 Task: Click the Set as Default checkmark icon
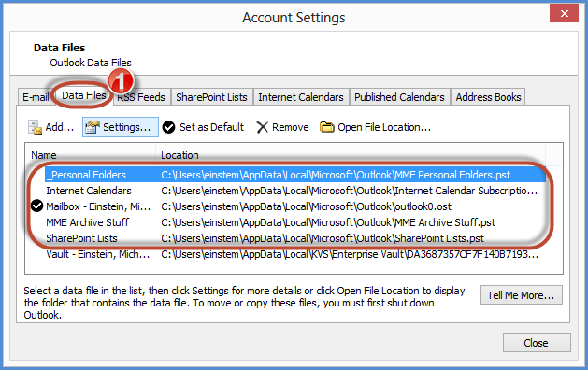pyautogui.click(x=169, y=127)
